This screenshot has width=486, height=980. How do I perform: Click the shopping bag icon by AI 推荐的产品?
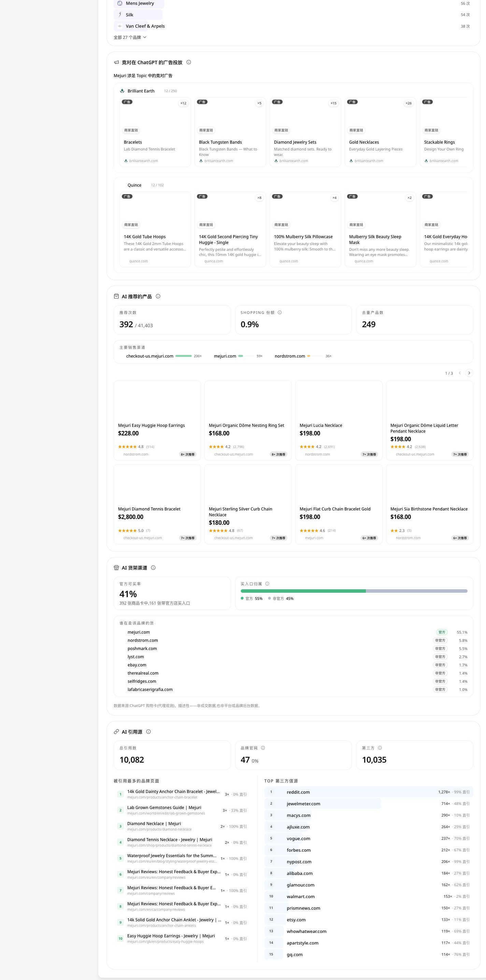(116, 297)
